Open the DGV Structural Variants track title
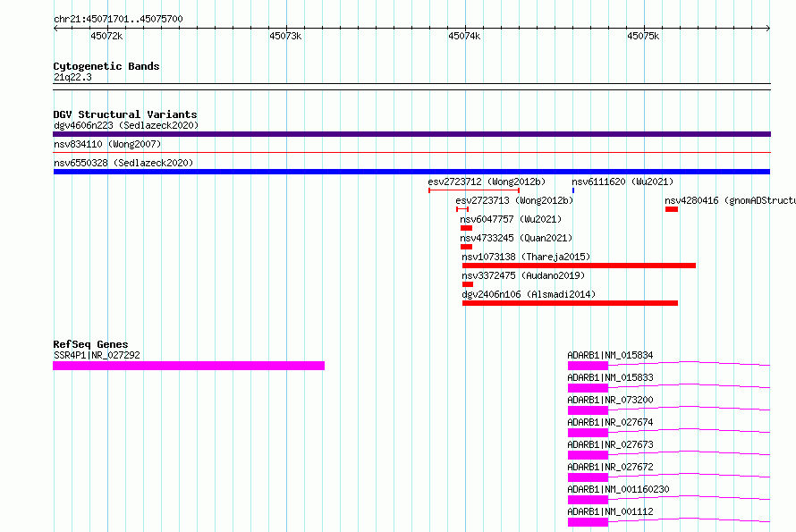This screenshot has width=796, height=532. click(125, 114)
